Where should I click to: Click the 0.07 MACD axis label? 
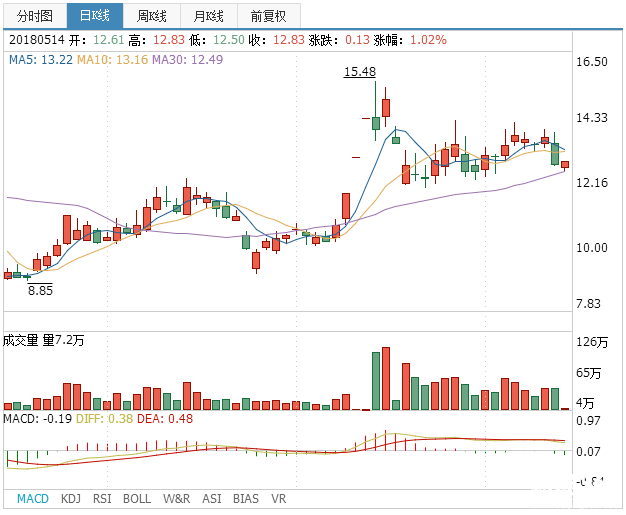pos(588,452)
